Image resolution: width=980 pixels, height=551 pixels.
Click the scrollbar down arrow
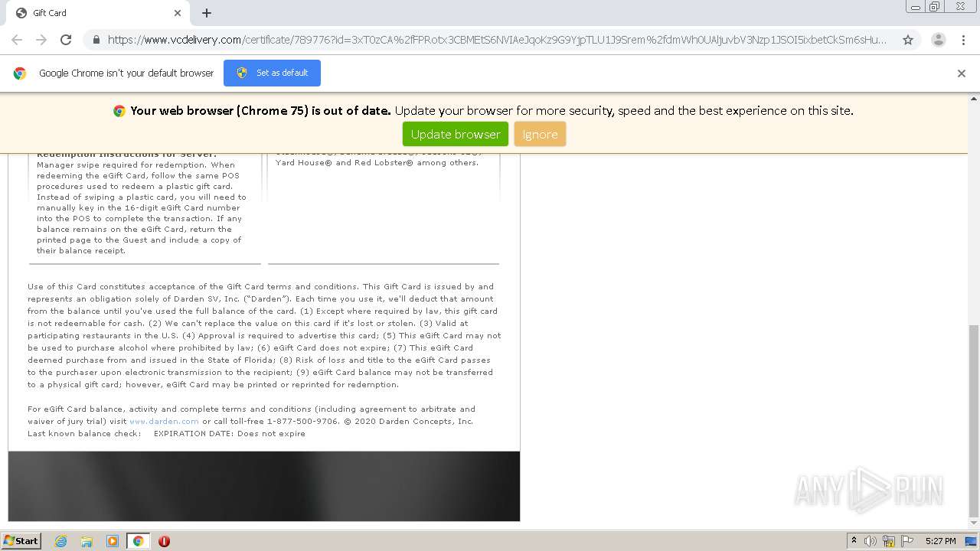click(974, 525)
